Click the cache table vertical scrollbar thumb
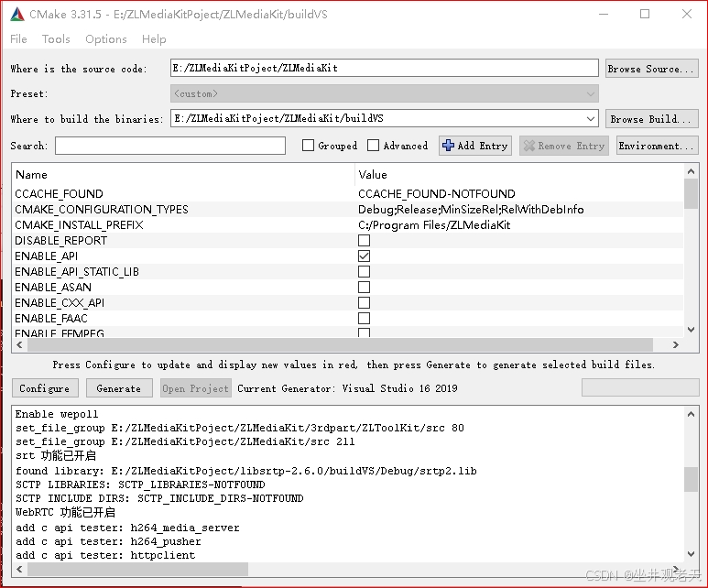Screen dimensions: 708x588 click(x=691, y=194)
